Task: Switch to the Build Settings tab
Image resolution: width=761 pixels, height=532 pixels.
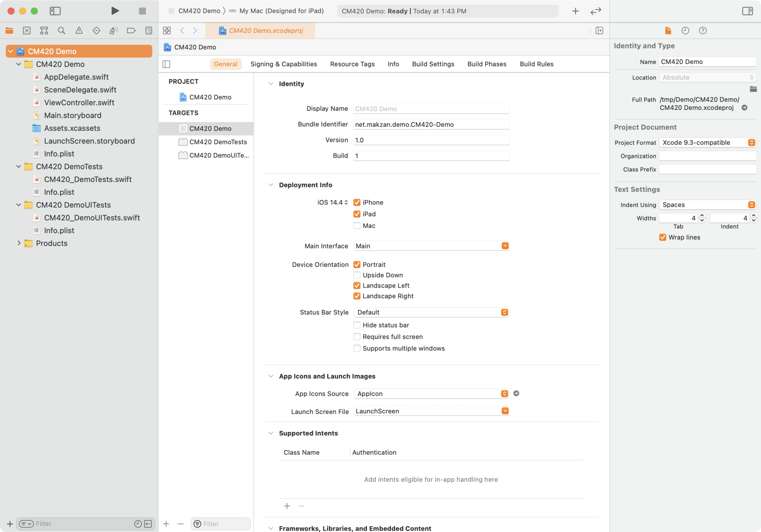Action: pyautogui.click(x=433, y=64)
